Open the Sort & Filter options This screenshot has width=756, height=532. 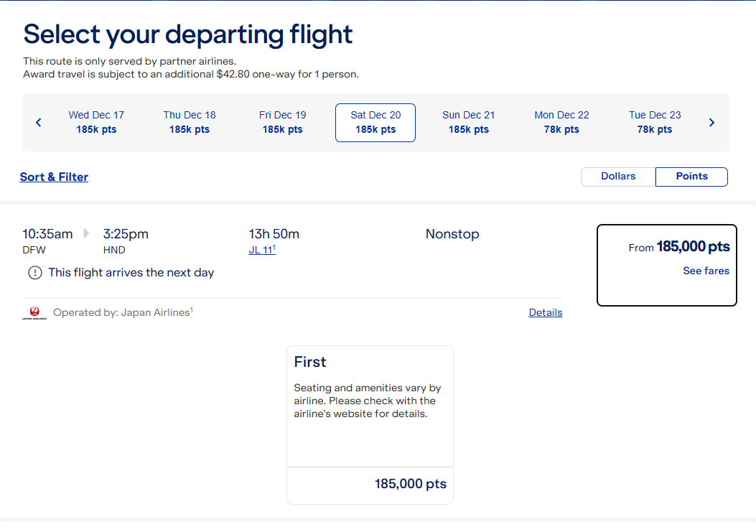[x=54, y=177]
